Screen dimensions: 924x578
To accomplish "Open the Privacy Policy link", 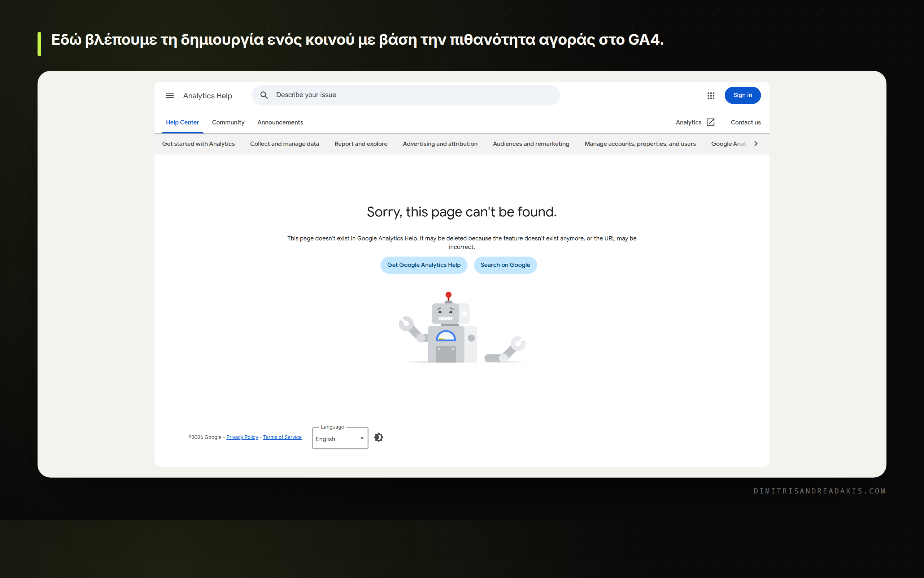I will coord(242,437).
